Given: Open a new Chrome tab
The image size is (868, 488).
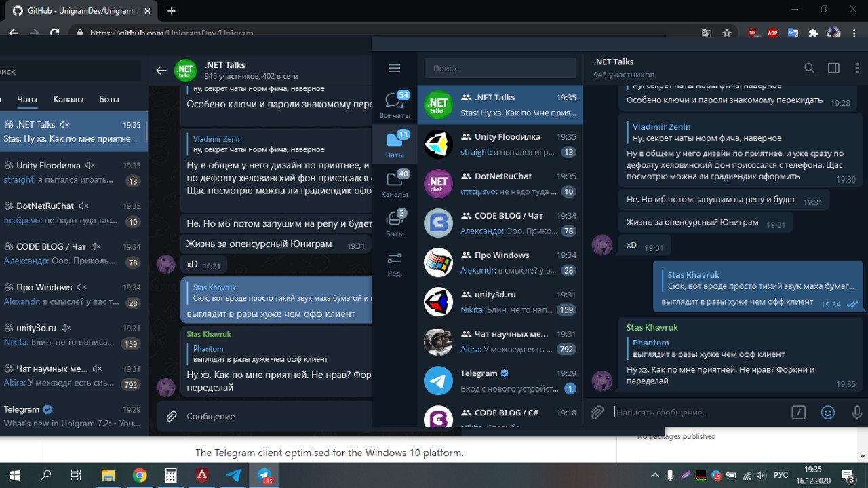Looking at the screenshot, I should (x=172, y=11).
